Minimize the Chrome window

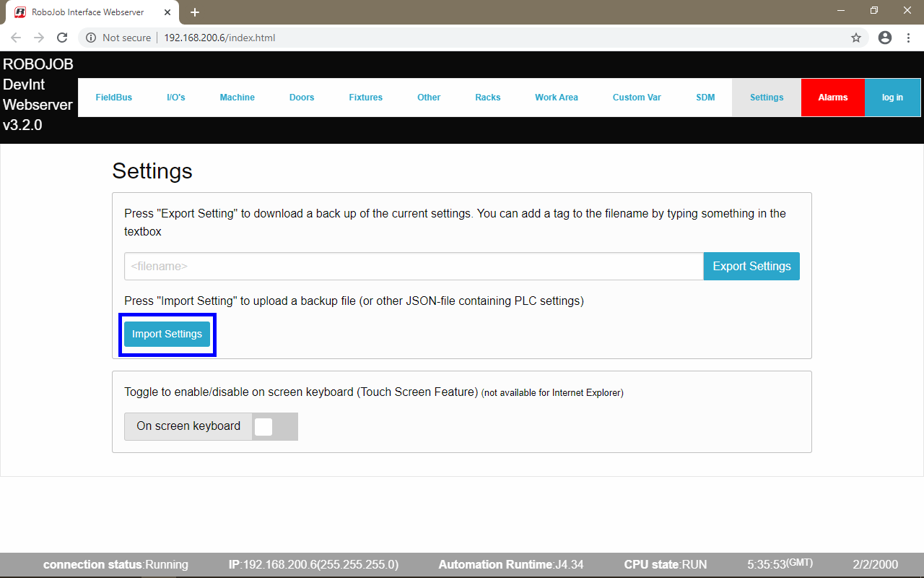[841, 10]
